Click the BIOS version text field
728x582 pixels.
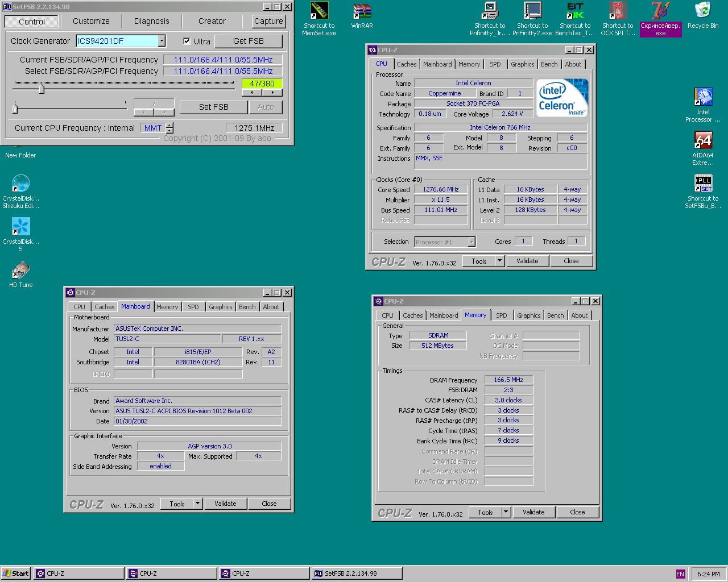click(x=197, y=411)
